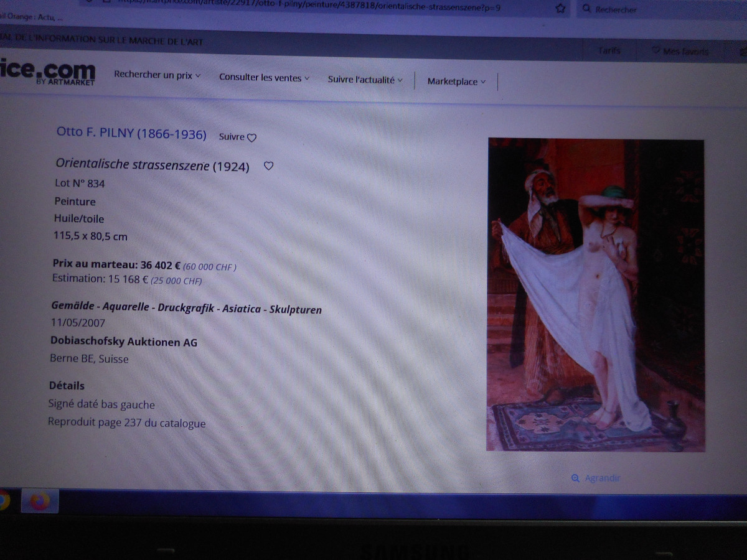Click the Estimation 15 168 € line
The width and height of the screenshot is (747, 560).
coord(127,279)
